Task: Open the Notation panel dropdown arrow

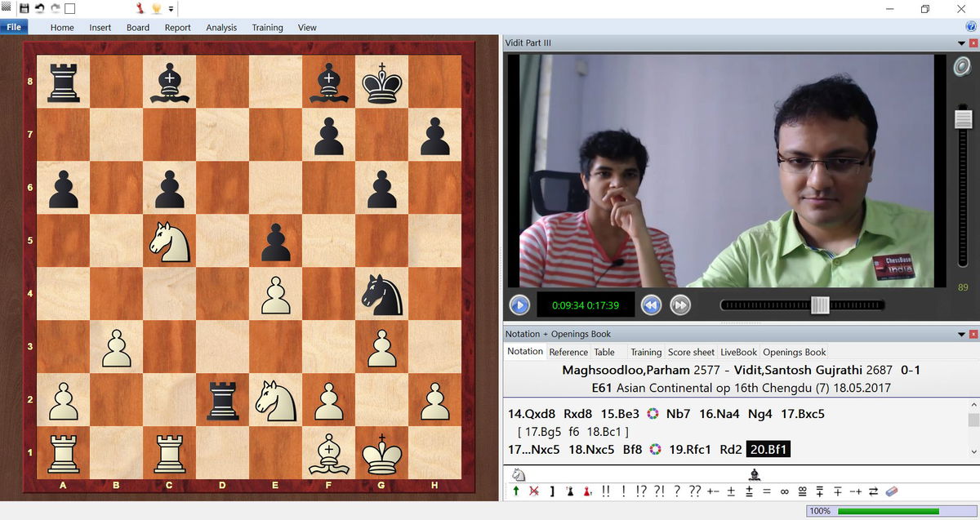Action: (961, 334)
